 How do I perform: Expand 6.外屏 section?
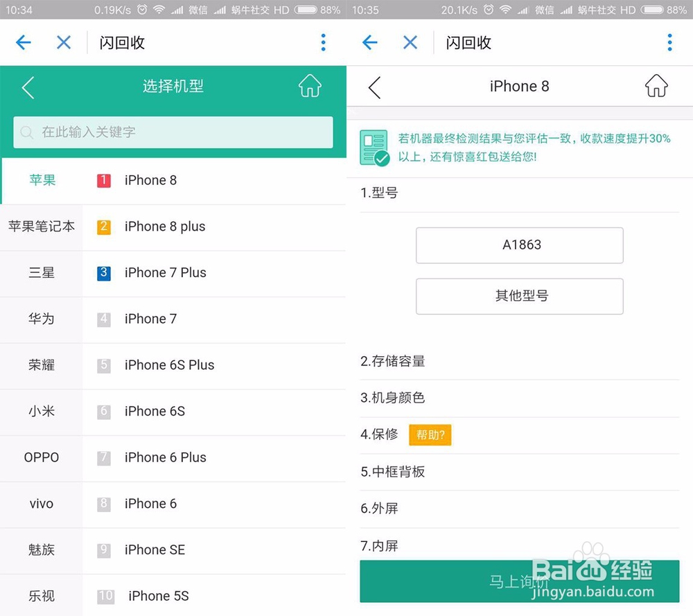[519, 509]
